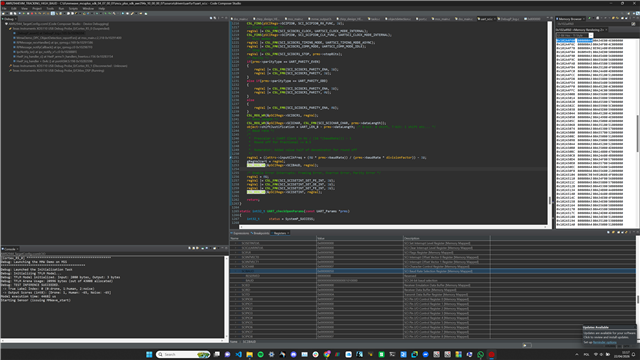Open the DebugP_log.c editor tab
This screenshot has height=360, width=640.
(509, 19)
